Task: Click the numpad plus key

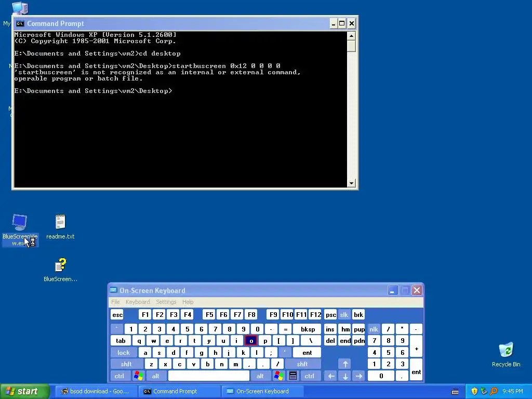Action: coord(416,347)
